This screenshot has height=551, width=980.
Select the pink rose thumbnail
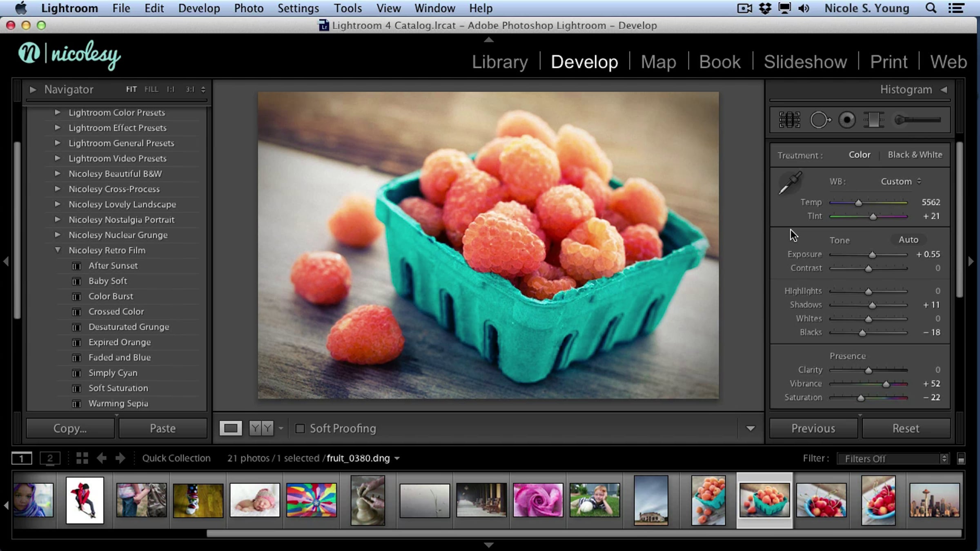click(x=538, y=500)
